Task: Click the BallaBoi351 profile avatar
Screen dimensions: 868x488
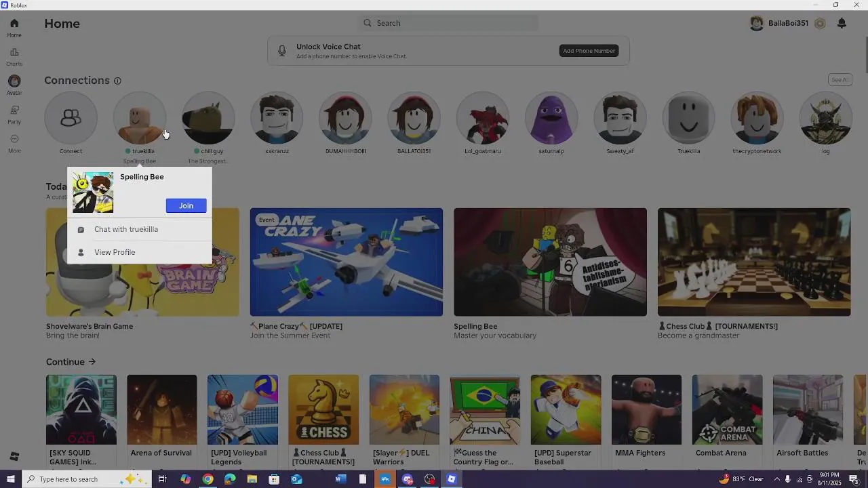Action: 757,23
